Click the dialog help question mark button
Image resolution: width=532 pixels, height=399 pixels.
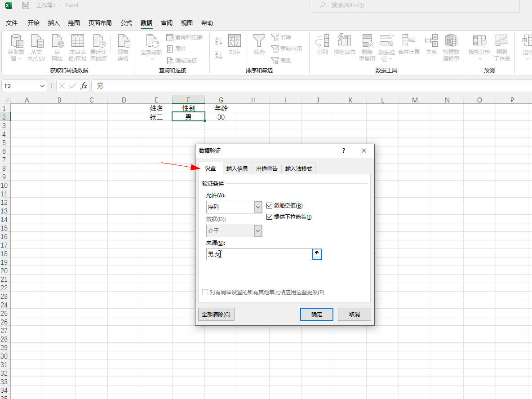(344, 151)
